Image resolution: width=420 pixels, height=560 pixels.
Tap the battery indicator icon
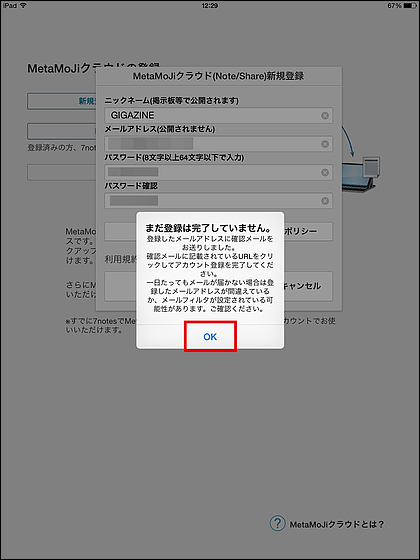click(x=410, y=6)
